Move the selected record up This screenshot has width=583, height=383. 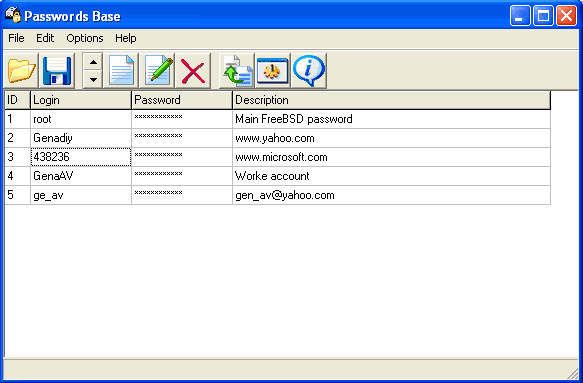[x=93, y=62]
